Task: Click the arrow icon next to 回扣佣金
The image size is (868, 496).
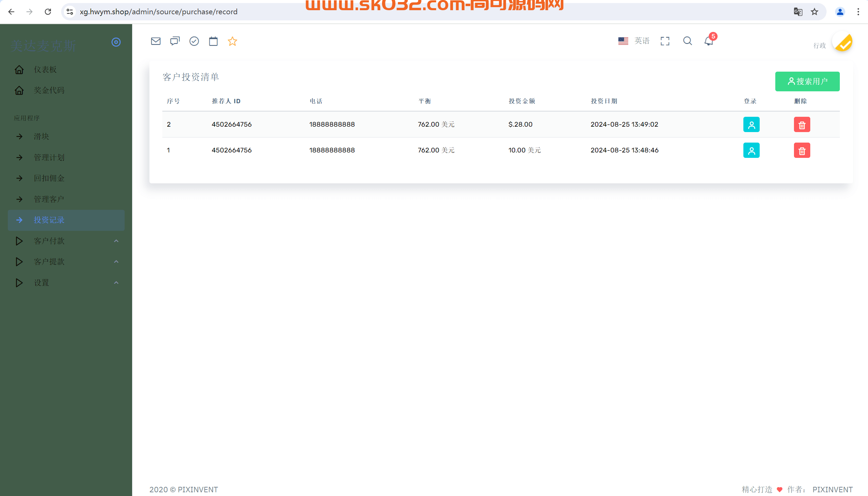Action: pos(19,178)
